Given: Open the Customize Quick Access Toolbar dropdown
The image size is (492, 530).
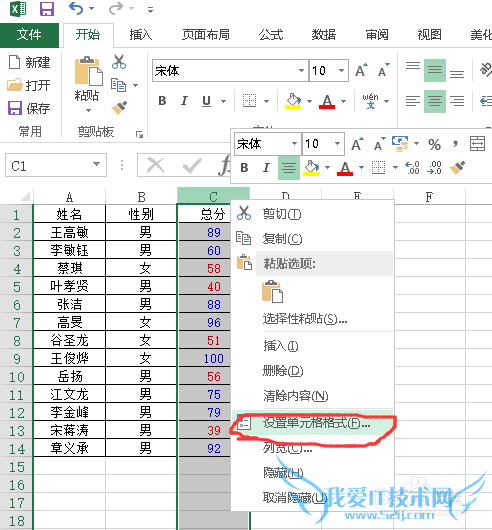Looking at the screenshot, I should pyautogui.click(x=150, y=10).
